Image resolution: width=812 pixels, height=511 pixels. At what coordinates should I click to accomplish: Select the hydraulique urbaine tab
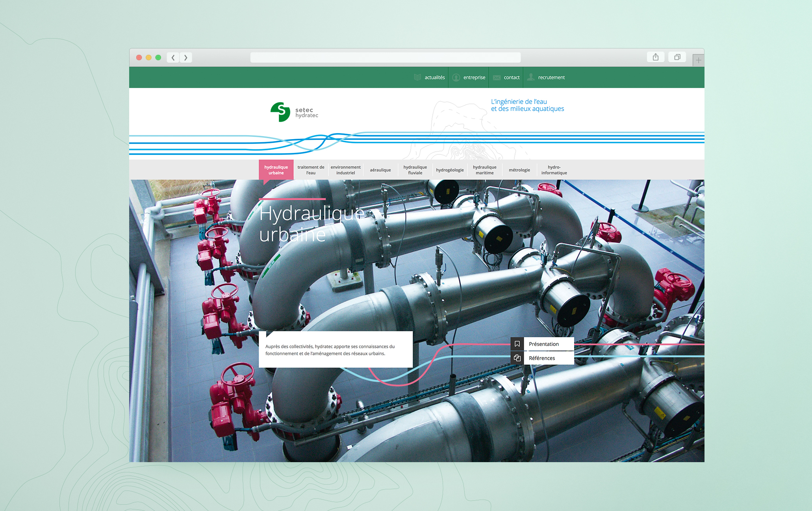click(x=276, y=170)
